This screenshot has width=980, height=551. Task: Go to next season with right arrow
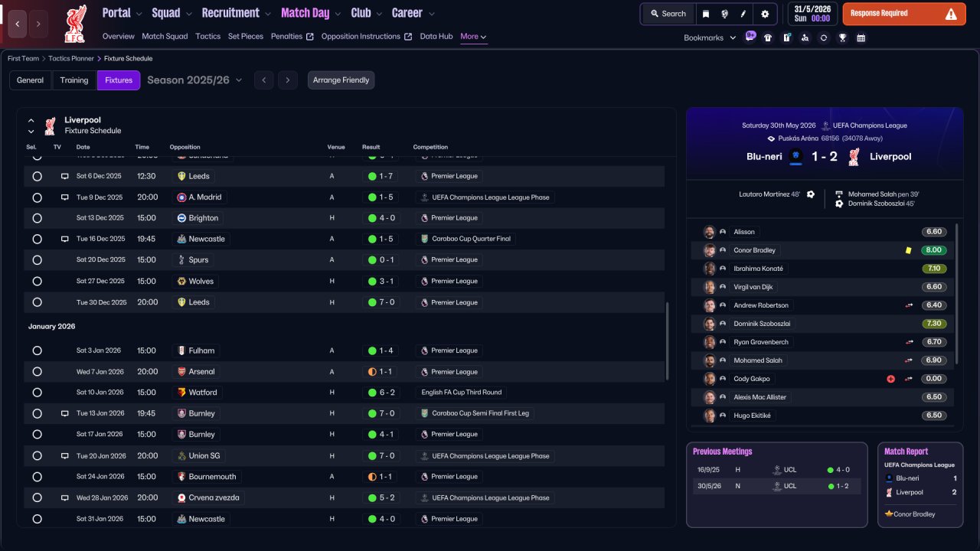[x=288, y=80]
